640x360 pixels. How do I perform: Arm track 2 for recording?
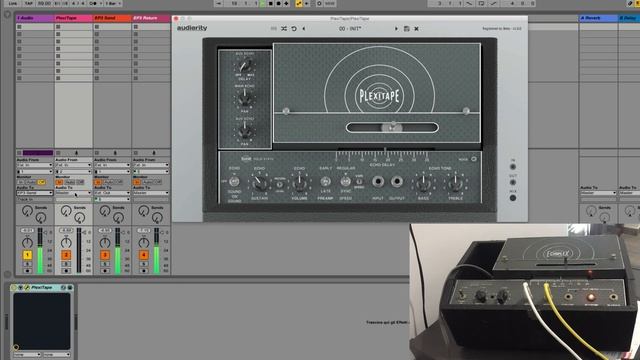point(66,271)
